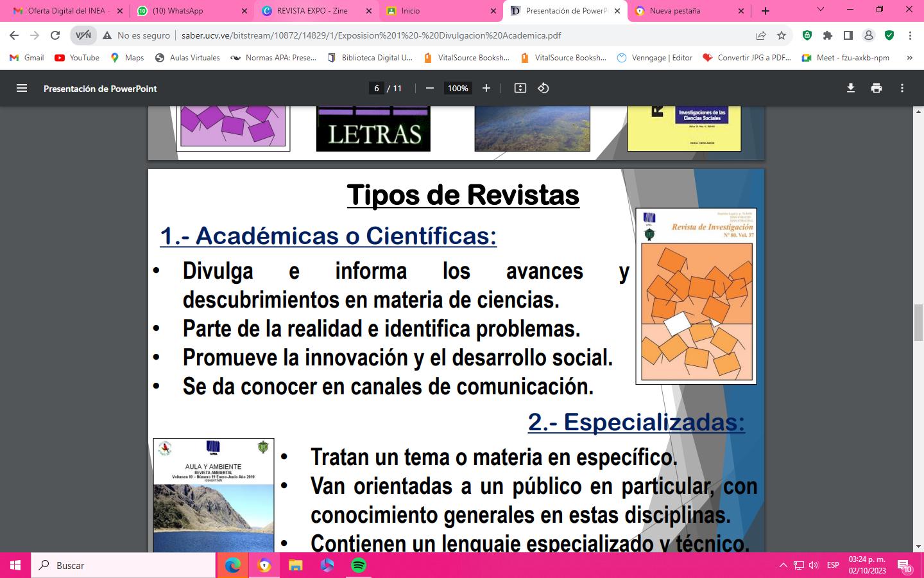Close the Inicio tab

pos(493,11)
